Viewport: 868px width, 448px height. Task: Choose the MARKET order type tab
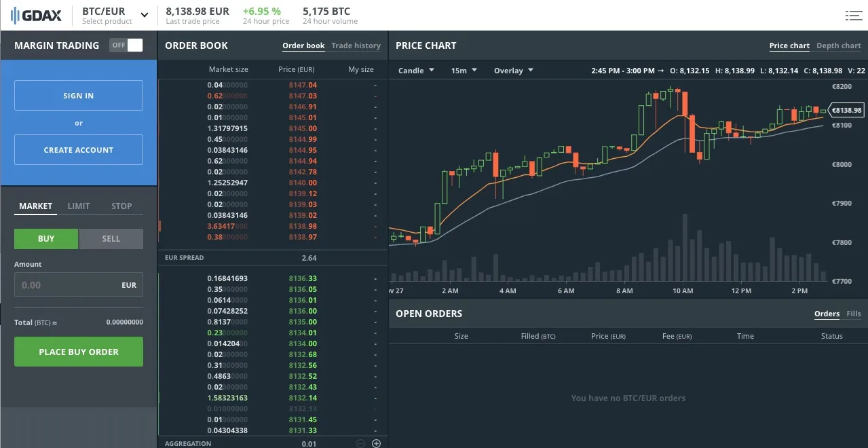36,206
